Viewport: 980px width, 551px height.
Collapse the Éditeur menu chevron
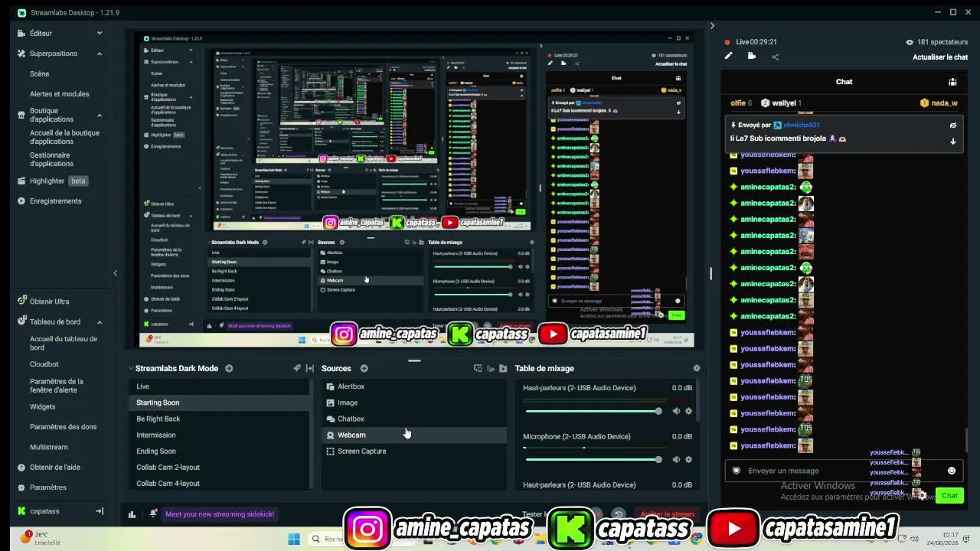(100, 34)
